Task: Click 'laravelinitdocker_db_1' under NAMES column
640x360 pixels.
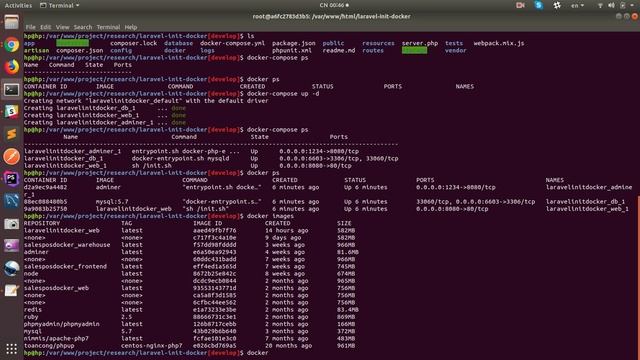Action: (585, 202)
